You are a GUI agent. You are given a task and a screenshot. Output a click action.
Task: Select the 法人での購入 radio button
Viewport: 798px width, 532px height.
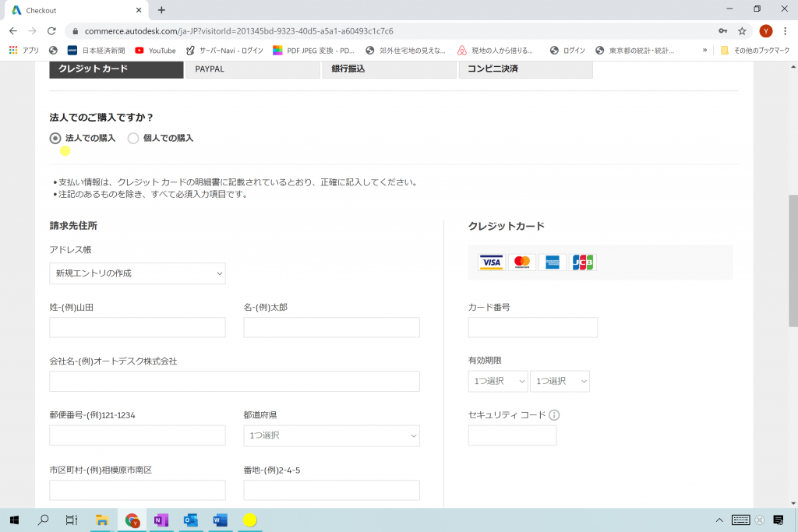tap(55, 138)
